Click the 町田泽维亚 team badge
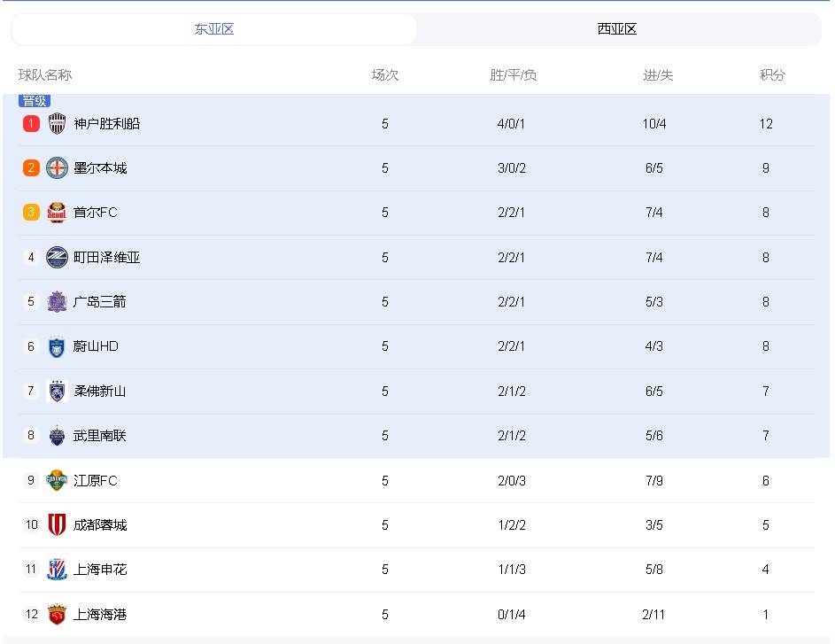Screen dimensions: 835x644 click(x=58, y=258)
